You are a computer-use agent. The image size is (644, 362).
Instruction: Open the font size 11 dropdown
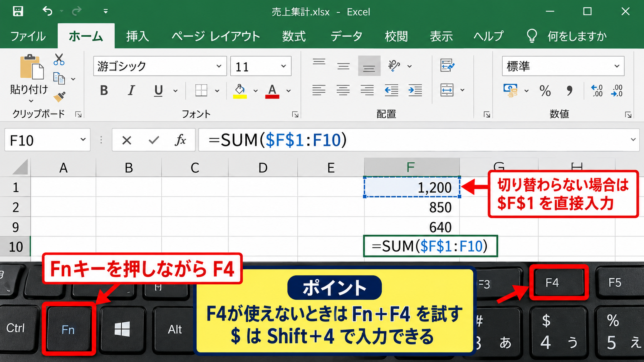[283, 66]
